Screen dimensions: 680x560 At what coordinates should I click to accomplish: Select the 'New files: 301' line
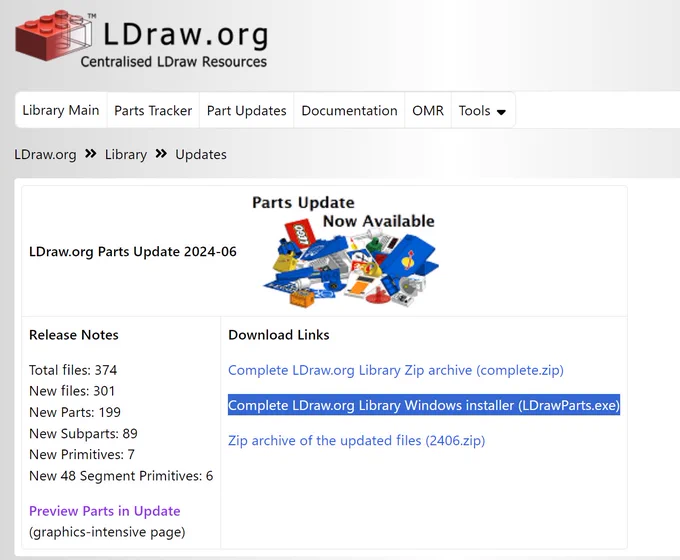point(72,391)
